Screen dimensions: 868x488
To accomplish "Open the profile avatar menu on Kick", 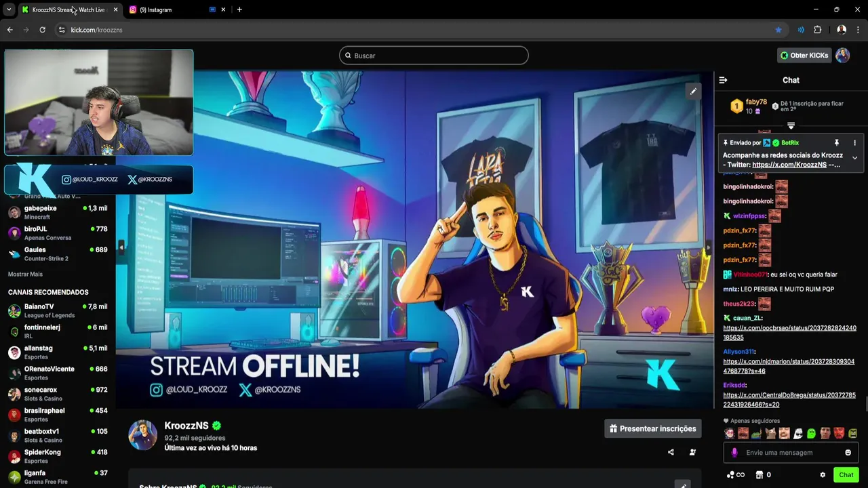I will pyautogui.click(x=843, y=56).
